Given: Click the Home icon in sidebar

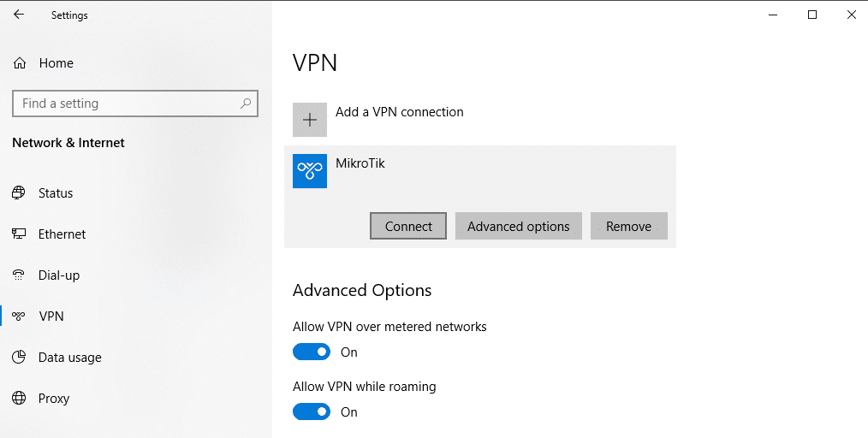Looking at the screenshot, I should 20,63.
